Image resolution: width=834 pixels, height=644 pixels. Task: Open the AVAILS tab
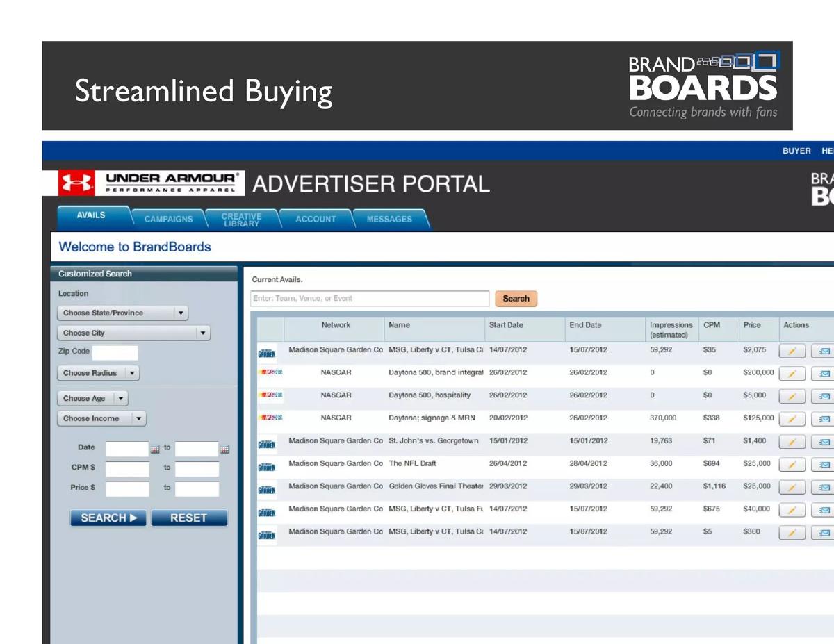tap(91, 216)
